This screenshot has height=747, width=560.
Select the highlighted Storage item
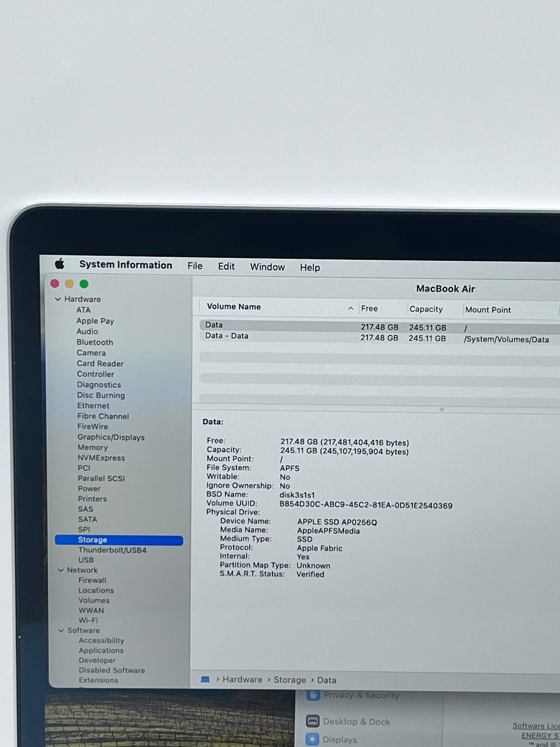click(119, 540)
